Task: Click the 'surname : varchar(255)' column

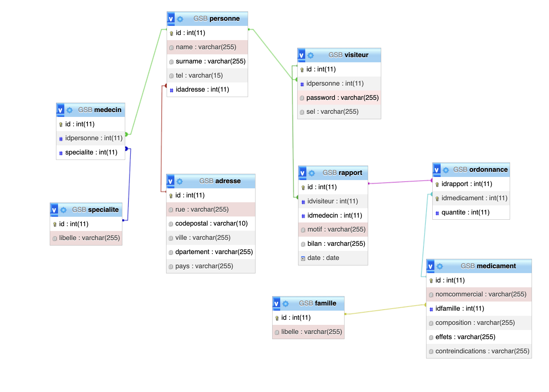Action: pyautogui.click(x=207, y=61)
